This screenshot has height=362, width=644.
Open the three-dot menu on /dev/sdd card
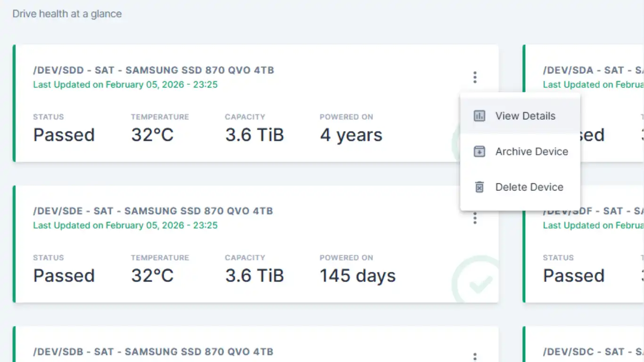(475, 77)
